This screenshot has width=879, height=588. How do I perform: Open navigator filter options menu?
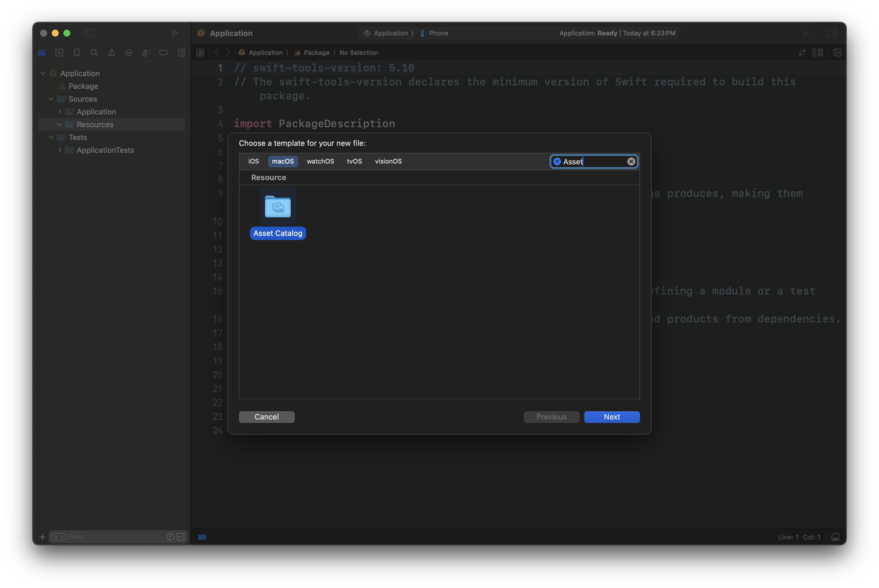tap(59, 537)
